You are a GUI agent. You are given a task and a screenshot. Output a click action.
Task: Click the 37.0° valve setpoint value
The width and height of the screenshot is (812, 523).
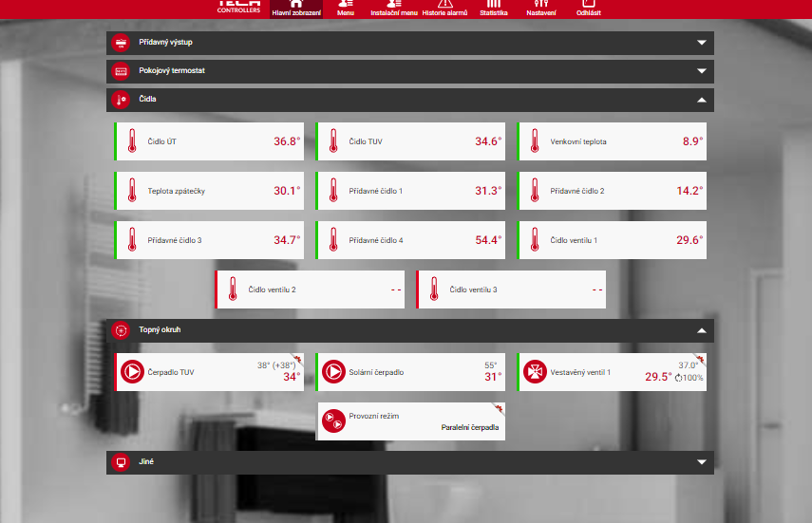coord(689,365)
